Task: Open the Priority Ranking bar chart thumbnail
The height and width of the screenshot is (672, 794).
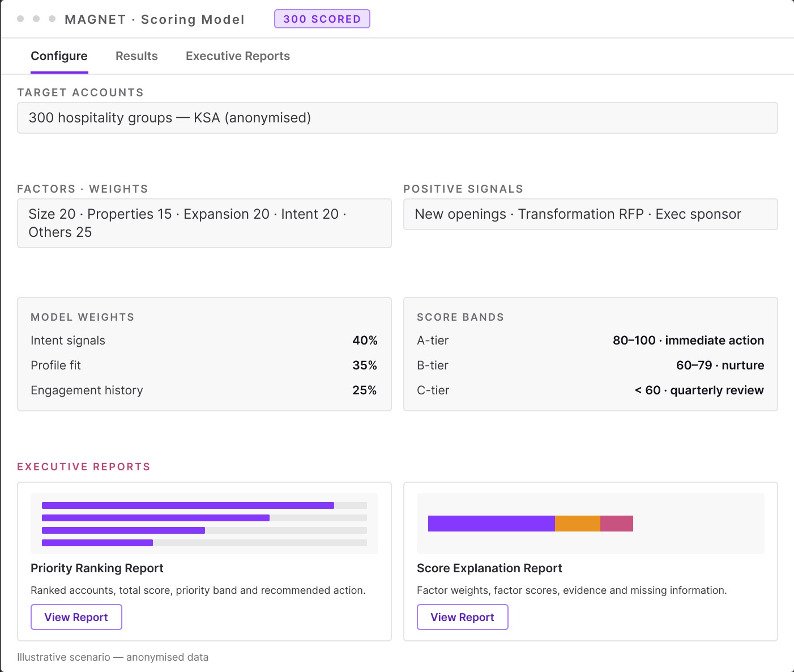Action: click(204, 524)
